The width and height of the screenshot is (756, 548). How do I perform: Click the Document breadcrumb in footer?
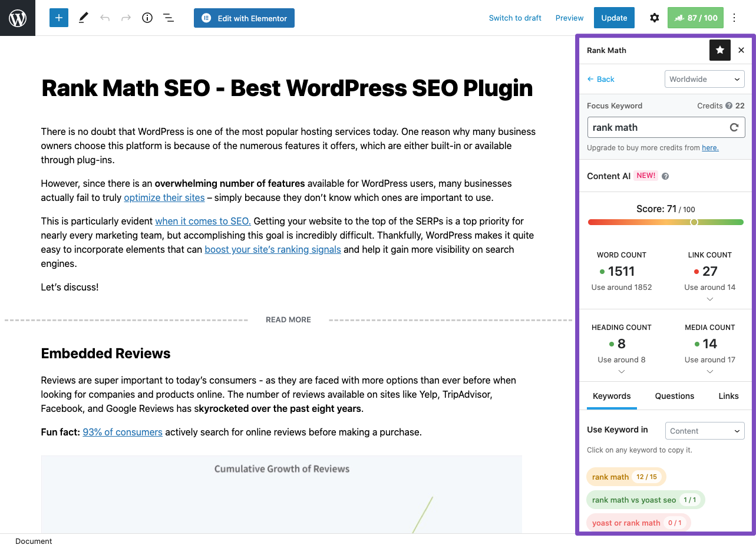click(34, 541)
